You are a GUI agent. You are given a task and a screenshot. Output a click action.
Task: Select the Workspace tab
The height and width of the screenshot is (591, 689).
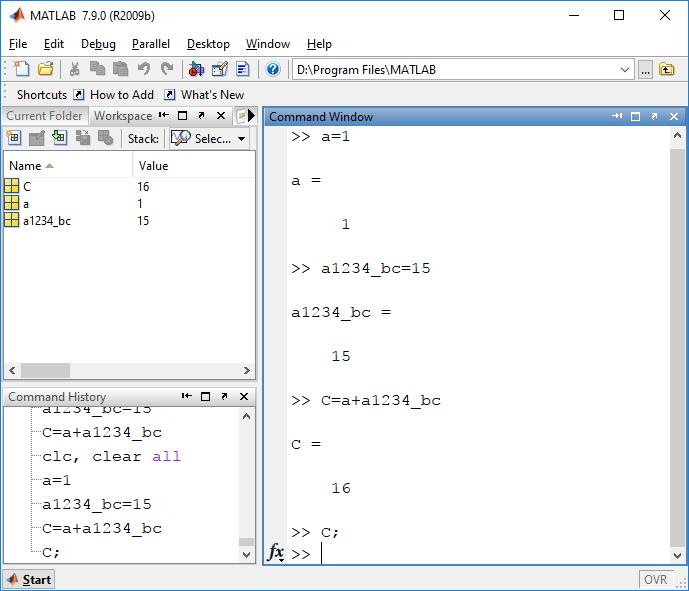[x=123, y=116]
